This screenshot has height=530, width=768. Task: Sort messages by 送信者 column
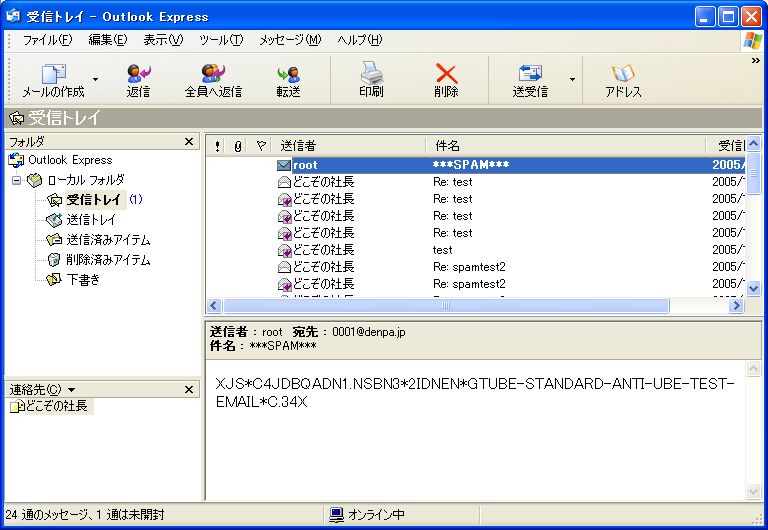point(349,145)
